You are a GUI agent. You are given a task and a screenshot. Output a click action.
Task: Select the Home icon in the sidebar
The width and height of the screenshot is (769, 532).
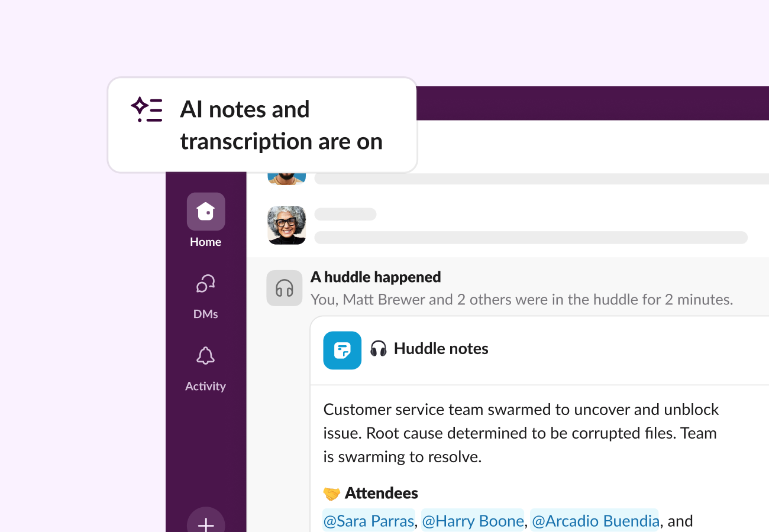click(205, 211)
